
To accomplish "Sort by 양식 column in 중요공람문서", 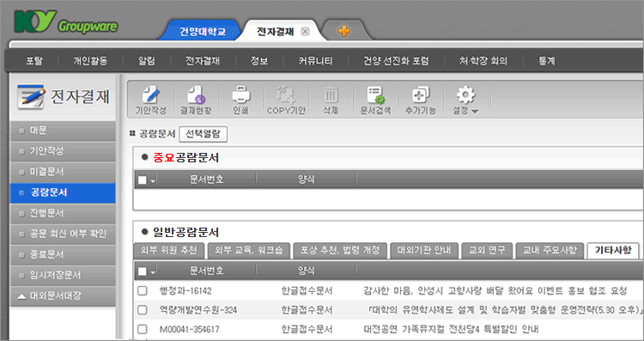I will pos(307,180).
